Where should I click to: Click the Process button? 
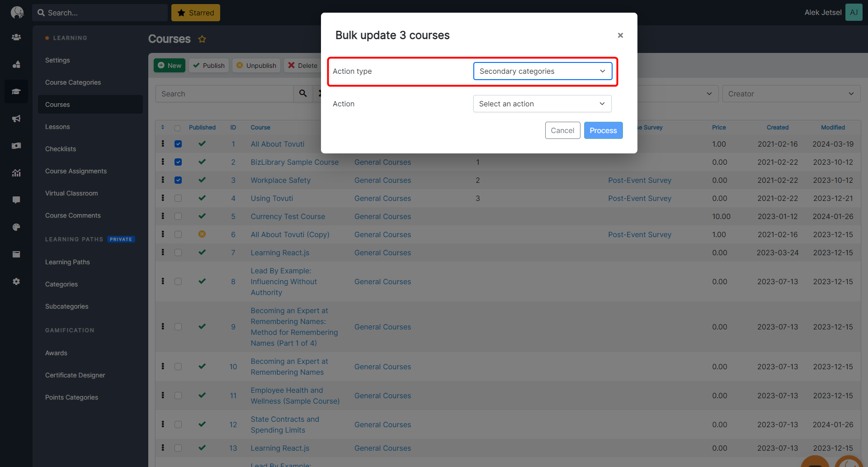[x=603, y=130]
